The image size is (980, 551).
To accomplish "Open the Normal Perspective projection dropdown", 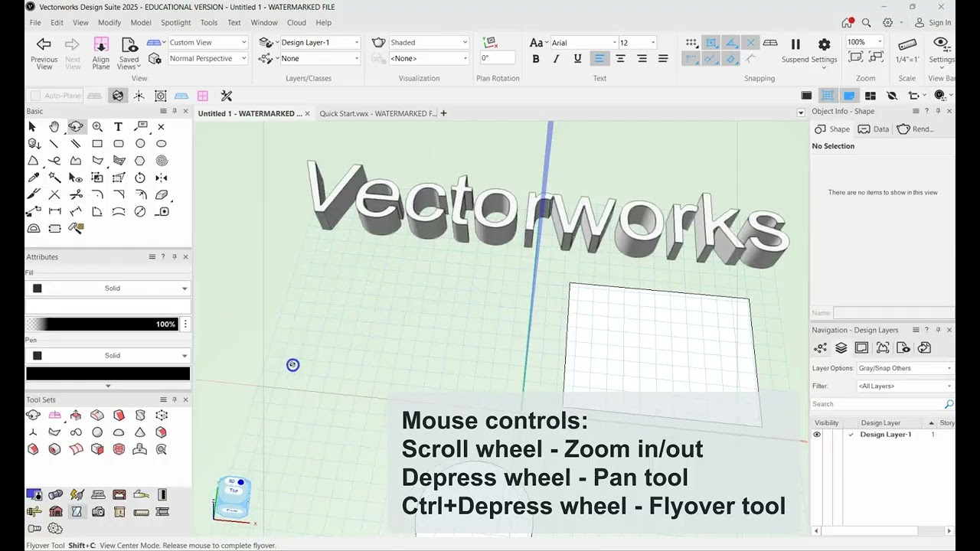I will [x=208, y=59].
